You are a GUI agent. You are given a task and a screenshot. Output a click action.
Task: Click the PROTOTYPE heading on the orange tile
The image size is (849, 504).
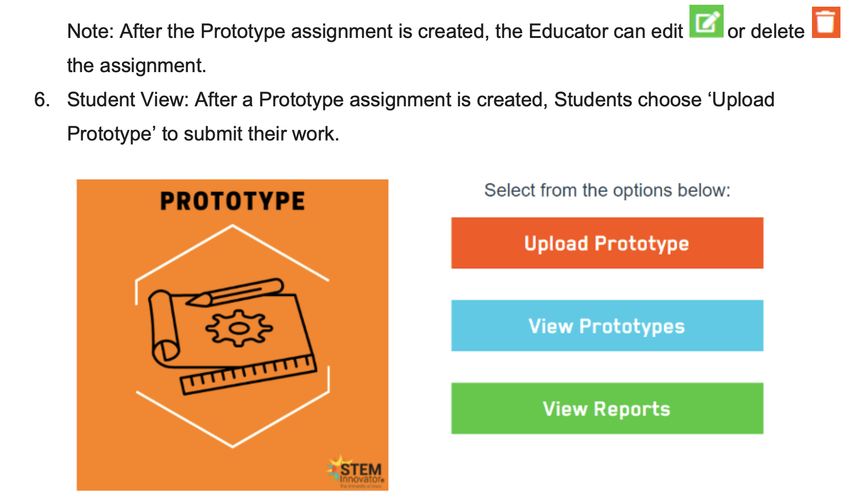[x=232, y=201]
